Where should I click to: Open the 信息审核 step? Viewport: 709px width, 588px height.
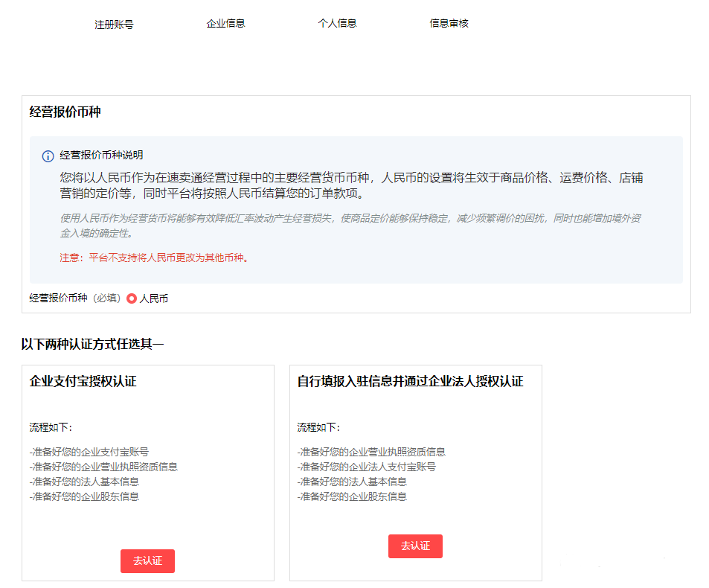coord(448,23)
